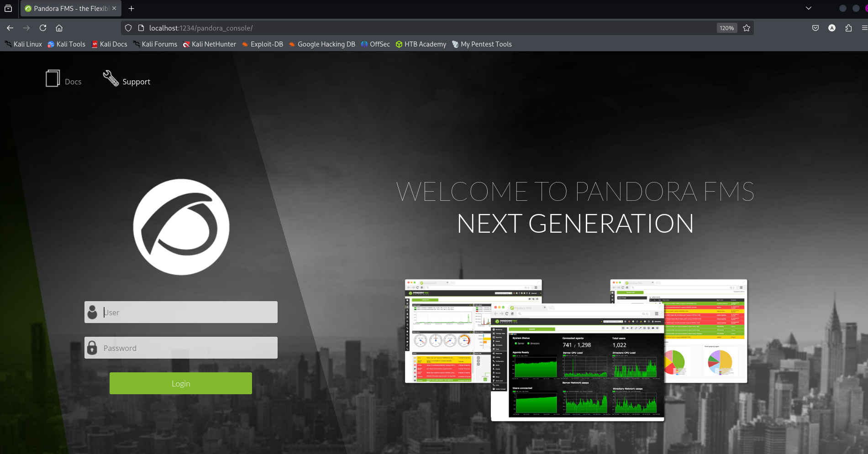Reload the page with refresh icon

(43, 28)
